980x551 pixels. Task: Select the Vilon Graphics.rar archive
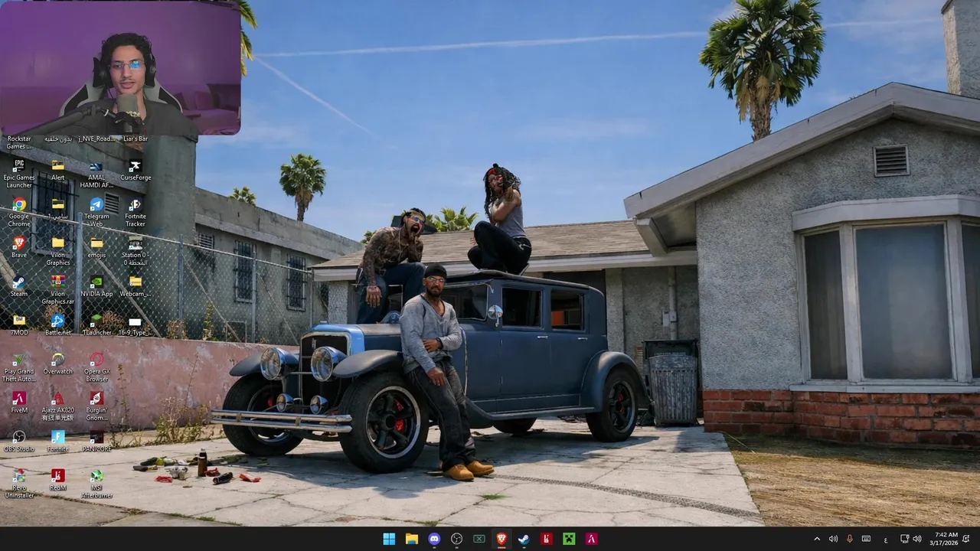click(x=58, y=290)
